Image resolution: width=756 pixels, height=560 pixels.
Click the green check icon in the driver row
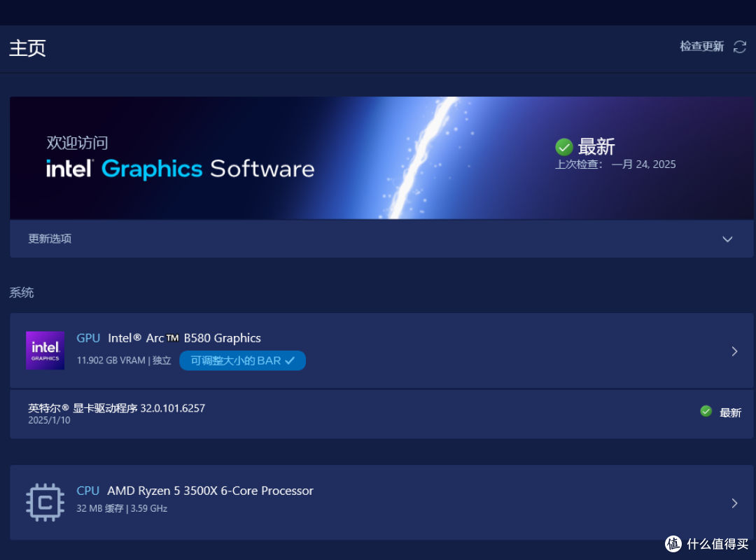coord(706,412)
